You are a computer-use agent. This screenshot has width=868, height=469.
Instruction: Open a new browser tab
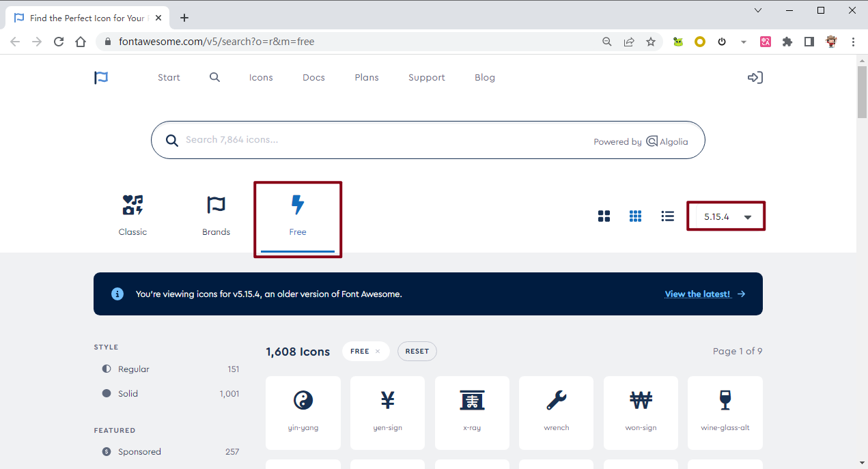(x=184, y=18)
